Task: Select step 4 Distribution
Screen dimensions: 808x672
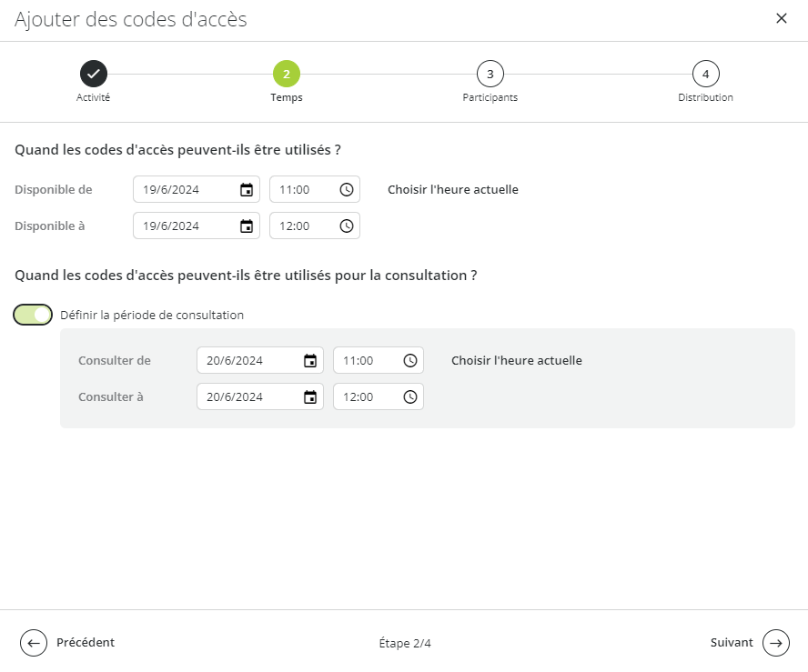Action: [705, 75]
